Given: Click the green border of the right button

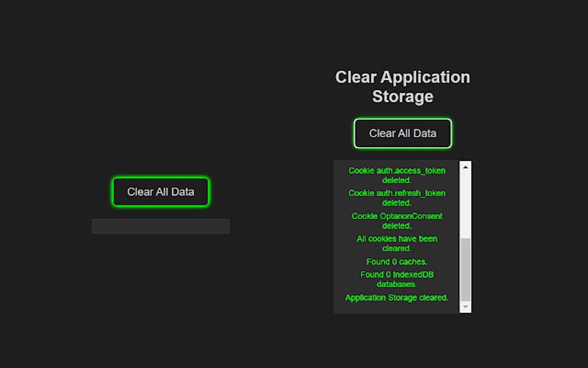Looking at the screenshot, I should [402, 121].
